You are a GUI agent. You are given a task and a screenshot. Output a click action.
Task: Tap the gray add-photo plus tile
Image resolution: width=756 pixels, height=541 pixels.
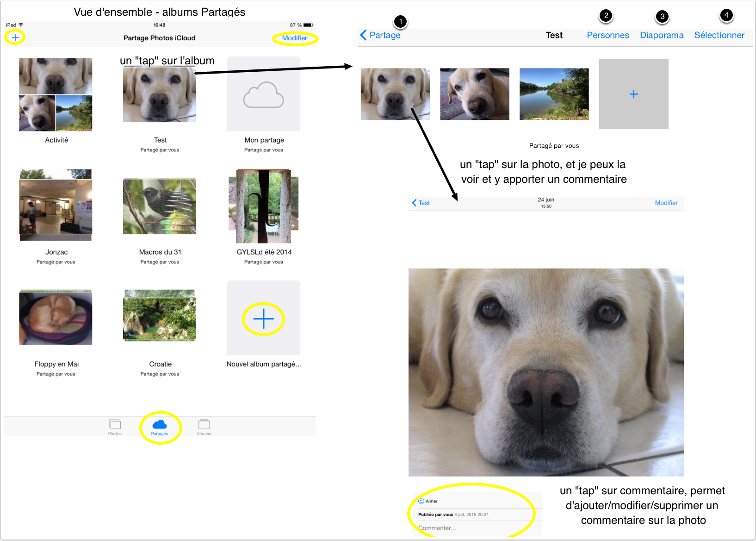point(633,94)
